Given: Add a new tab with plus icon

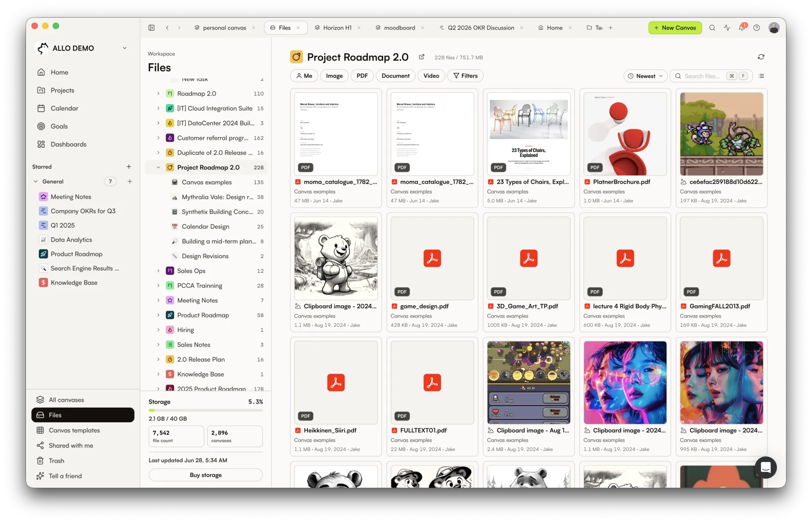Looking at the screenshot, I should click(x=611, y=28).
